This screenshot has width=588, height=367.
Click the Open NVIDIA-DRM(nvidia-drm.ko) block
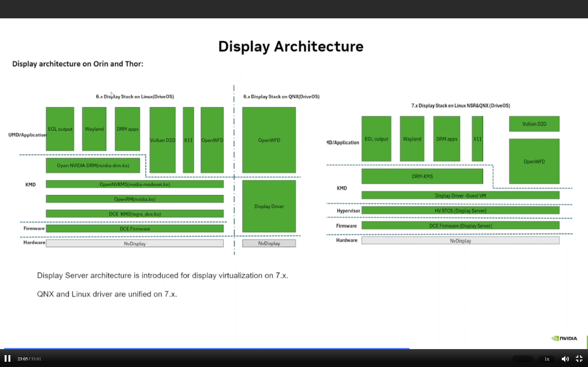[93, 165]
